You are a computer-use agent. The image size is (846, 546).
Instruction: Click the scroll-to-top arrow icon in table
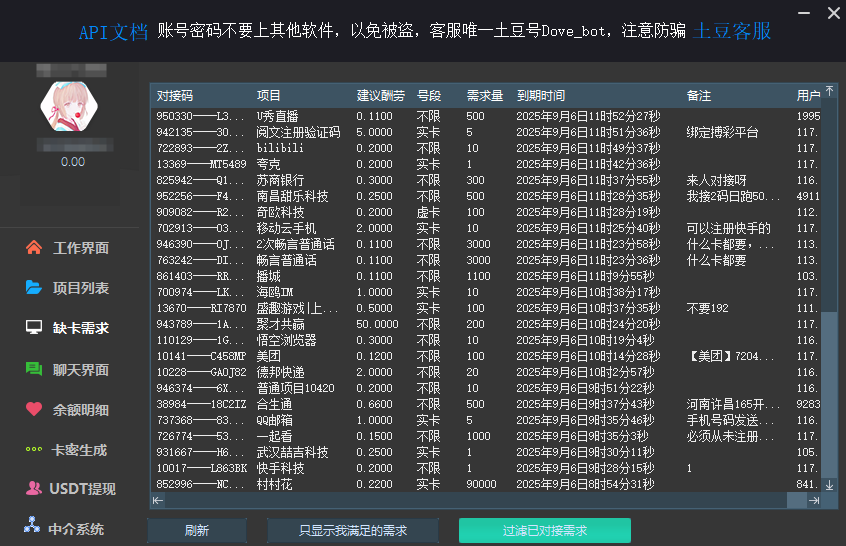tap(830, 91)
